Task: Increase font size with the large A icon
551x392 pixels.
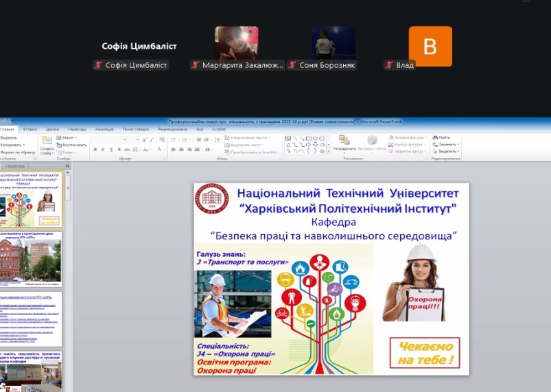Action: click(144, 140)
